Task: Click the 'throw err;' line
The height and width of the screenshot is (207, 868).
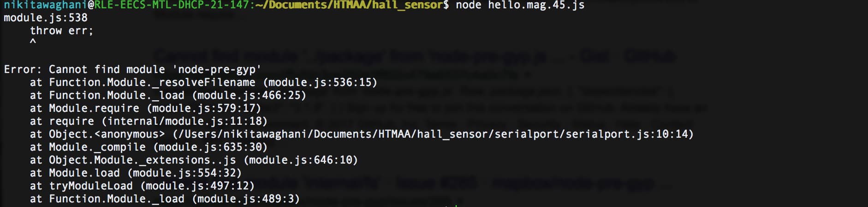Action: click(x=62, y=30)
